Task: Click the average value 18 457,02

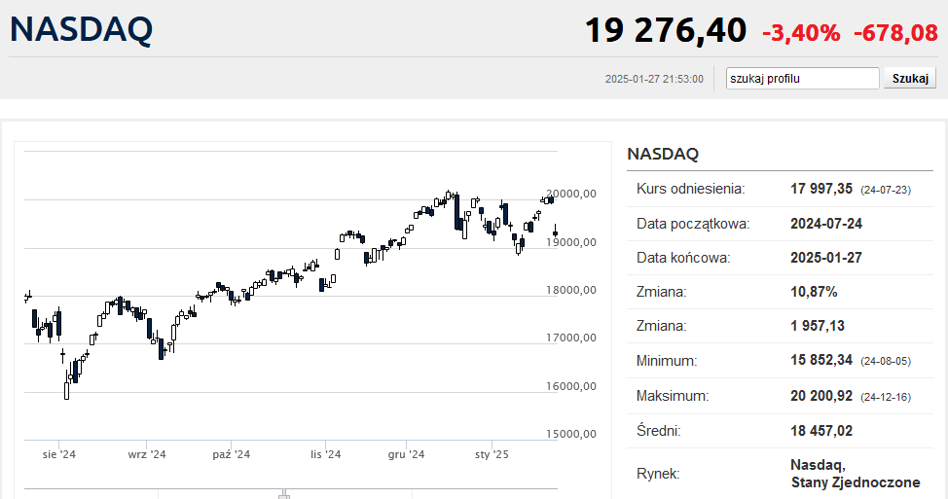Action: [x=821, y=431]
